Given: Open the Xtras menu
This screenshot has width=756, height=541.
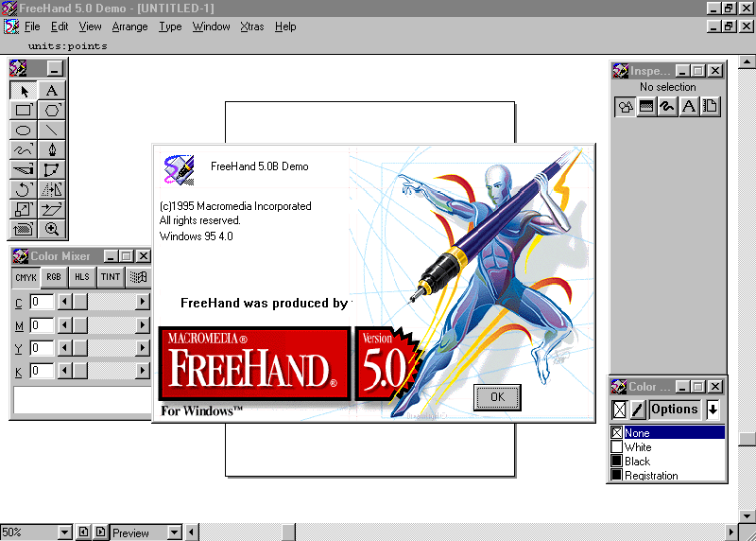Looking at the screenshot, I should tap(252, 26).
